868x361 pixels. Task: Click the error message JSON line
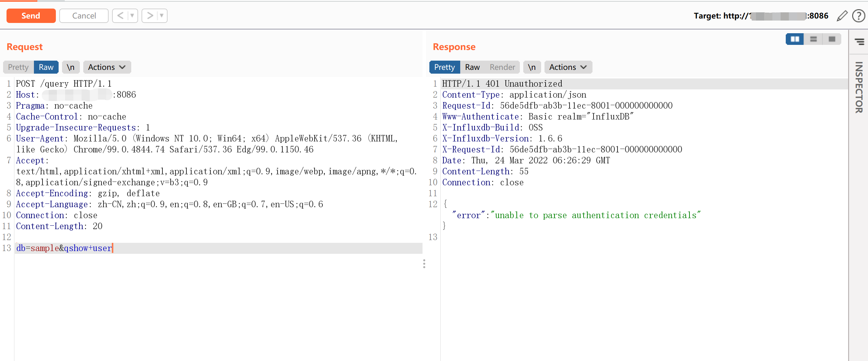[576, 215]
